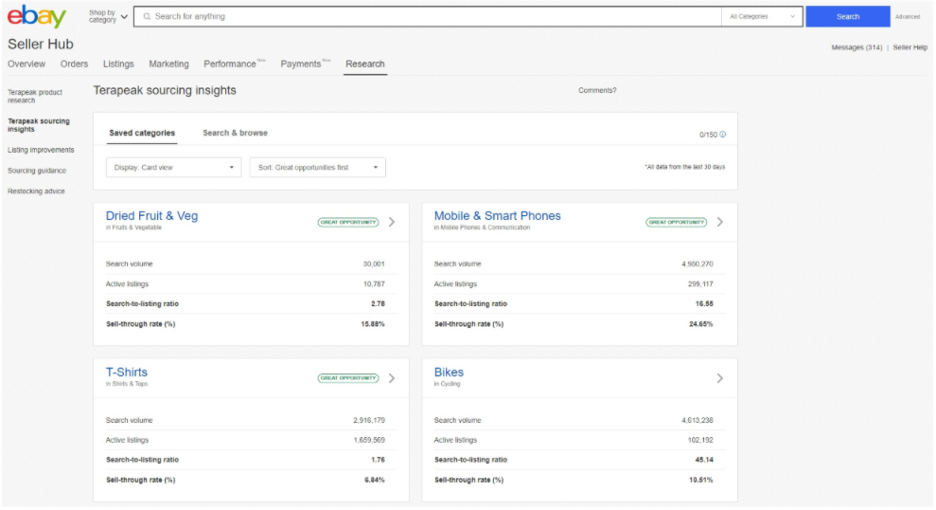Open Bikes category title

[x=449, y=372]
